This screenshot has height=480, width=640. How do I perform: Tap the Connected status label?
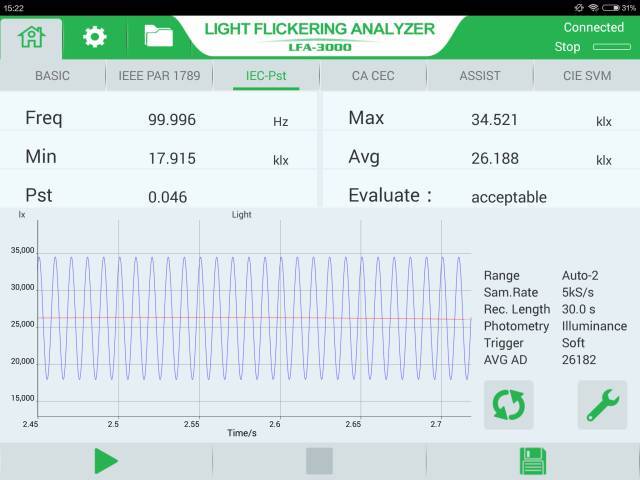[593, 27]
